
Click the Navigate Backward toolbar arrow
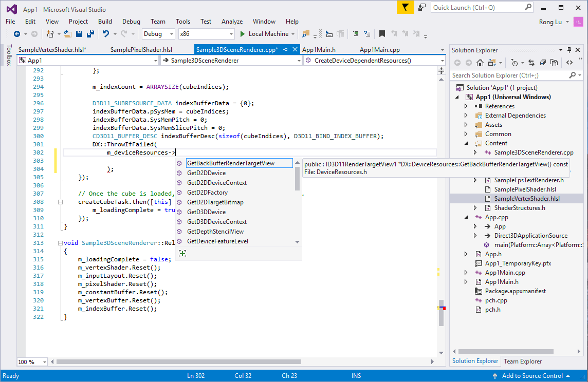click(17, 34)
